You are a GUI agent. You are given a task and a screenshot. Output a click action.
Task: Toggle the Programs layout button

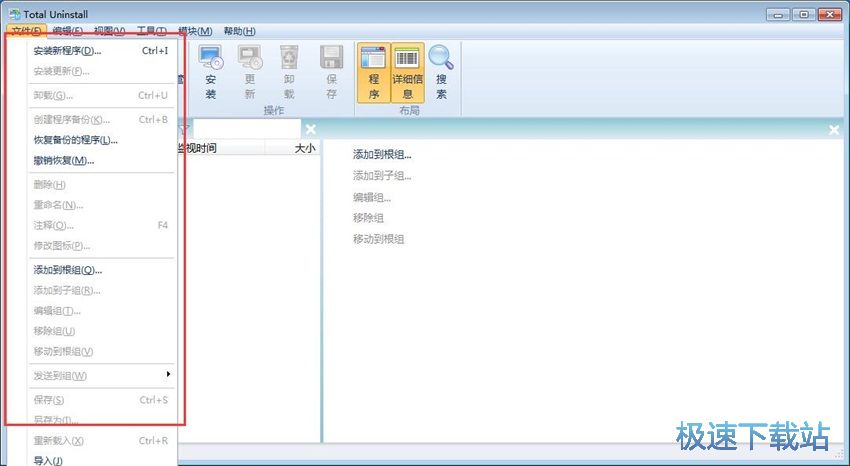(x=374, y=73)
